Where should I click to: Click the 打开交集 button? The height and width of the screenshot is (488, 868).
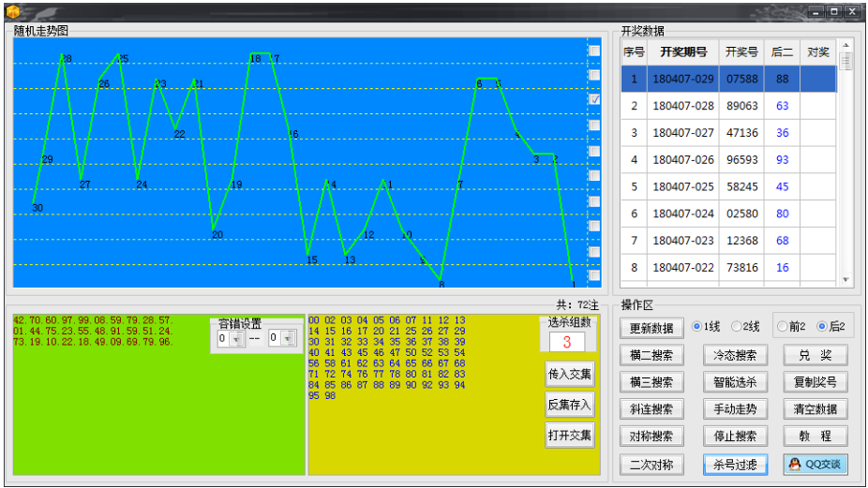click(x=570, y=436)
